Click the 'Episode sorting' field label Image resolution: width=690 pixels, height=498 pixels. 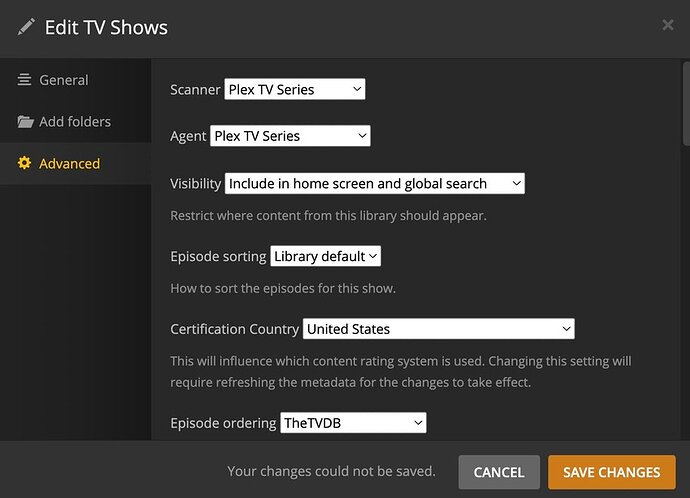[218, 256]
